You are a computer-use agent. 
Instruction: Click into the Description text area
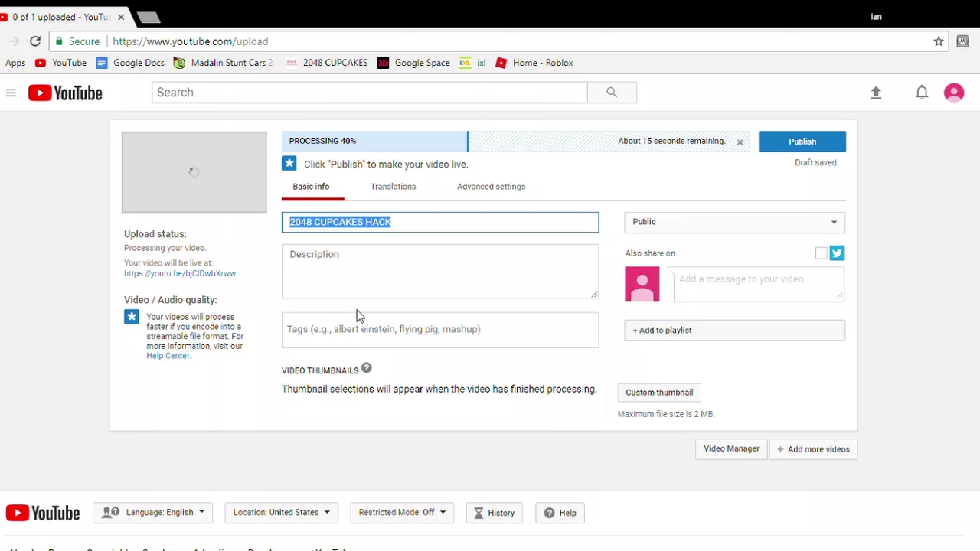[x=440, y=272]
